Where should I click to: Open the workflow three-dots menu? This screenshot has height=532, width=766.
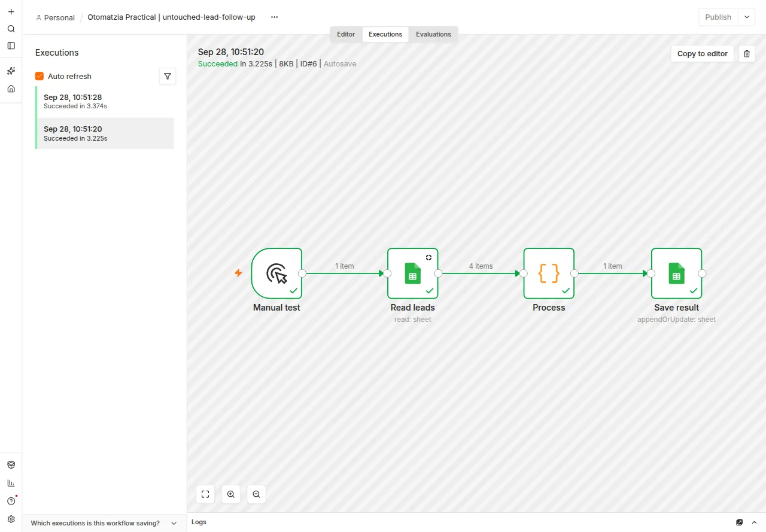click(274, 17)
